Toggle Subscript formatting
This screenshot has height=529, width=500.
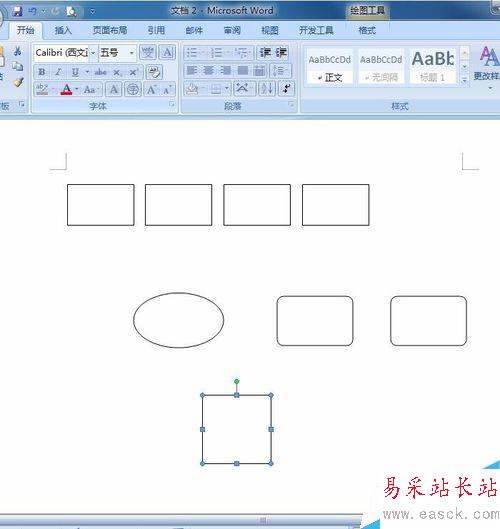click(117, 72)
